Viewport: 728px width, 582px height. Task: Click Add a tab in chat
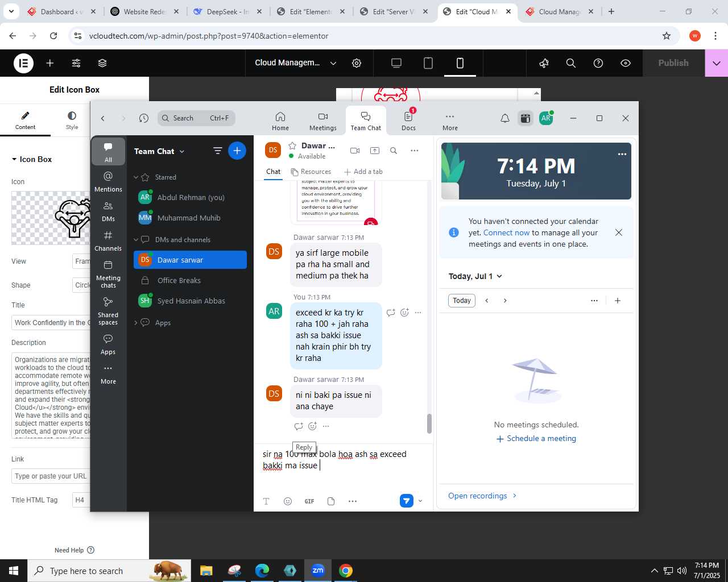(x=363, y=172)
